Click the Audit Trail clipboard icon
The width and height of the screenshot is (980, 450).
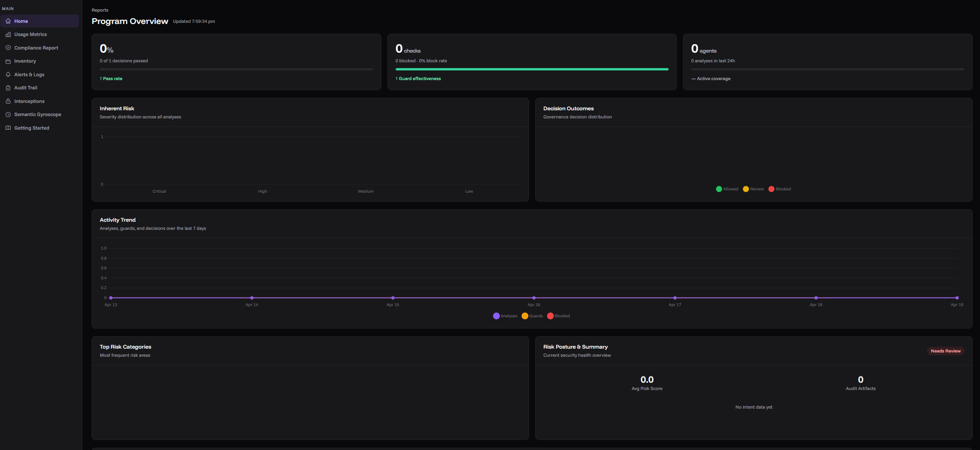pos(8,88)
